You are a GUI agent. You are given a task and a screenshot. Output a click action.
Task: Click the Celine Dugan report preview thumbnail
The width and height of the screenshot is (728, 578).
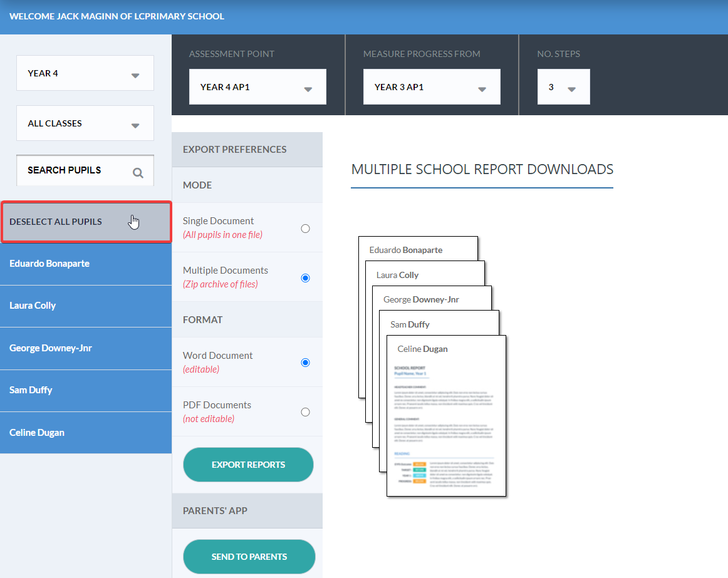pos(446,416)
